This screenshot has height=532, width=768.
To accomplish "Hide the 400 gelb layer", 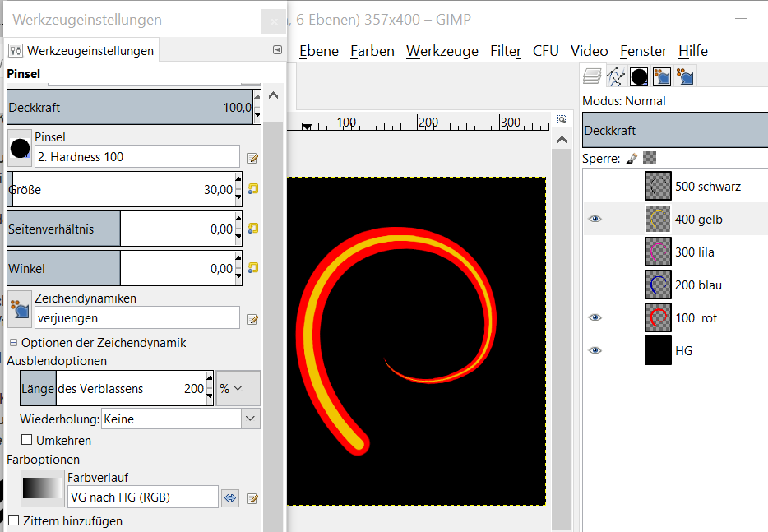I will 595,220.
